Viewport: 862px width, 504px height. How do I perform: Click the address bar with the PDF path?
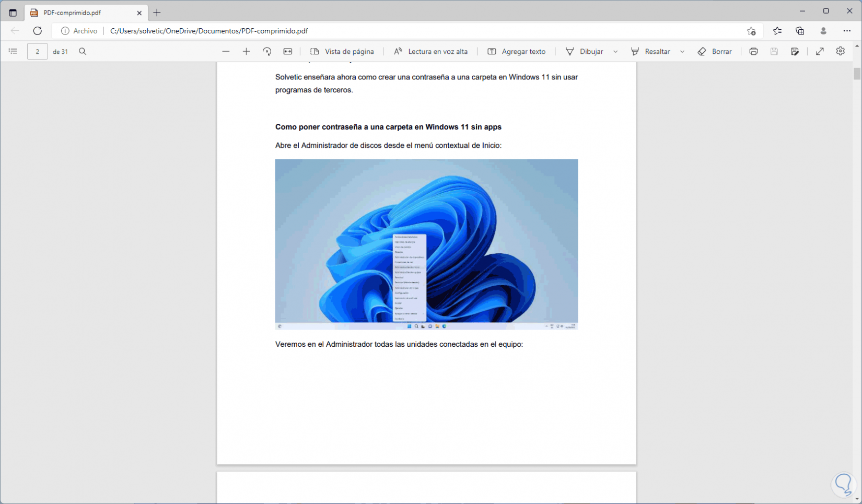[209, 31]
